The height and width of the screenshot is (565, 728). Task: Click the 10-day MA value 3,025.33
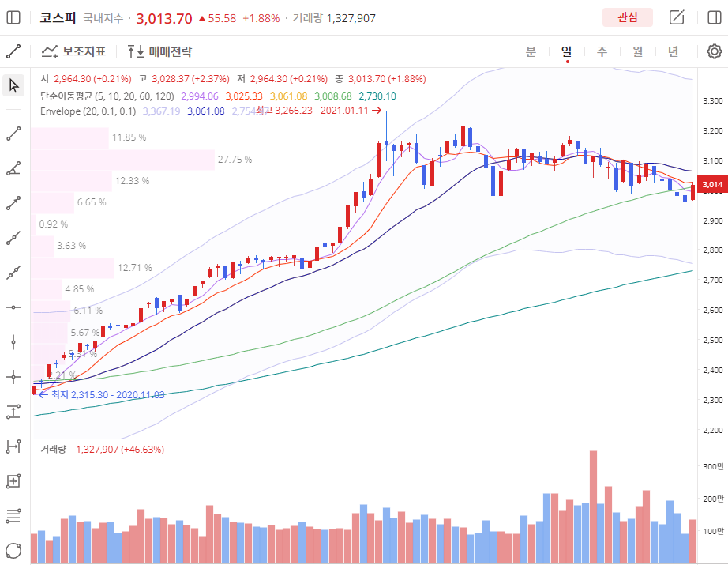click(244, 96)
